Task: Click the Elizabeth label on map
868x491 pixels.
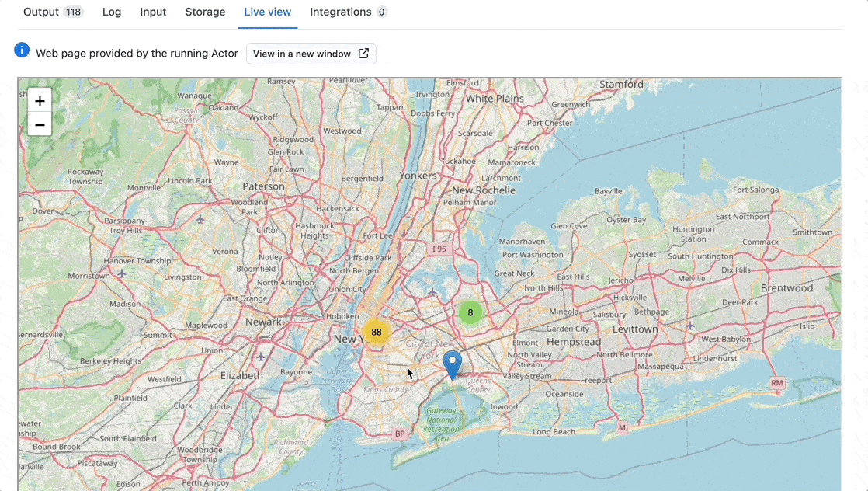Action: pyautogui.click(x=242, y=376)
